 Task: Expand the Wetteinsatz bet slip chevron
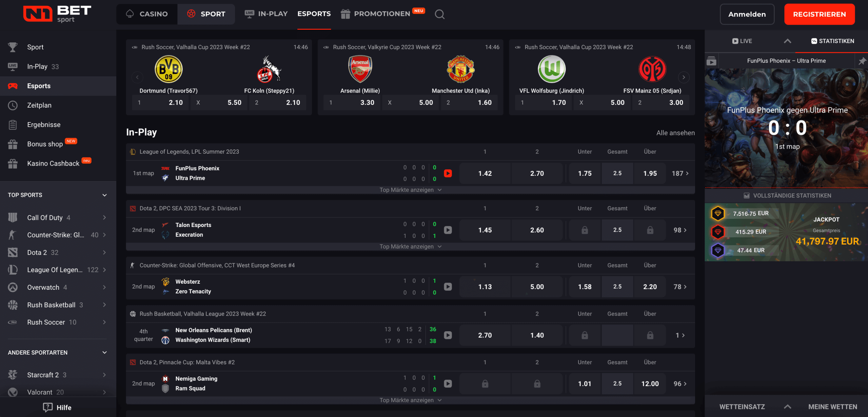click(x=787, y=406)
